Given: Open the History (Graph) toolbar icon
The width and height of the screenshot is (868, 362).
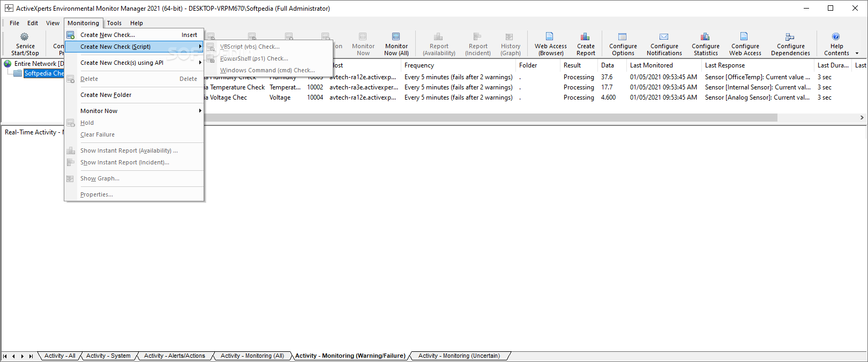Looking at the screenshot, I should (510, 37).
